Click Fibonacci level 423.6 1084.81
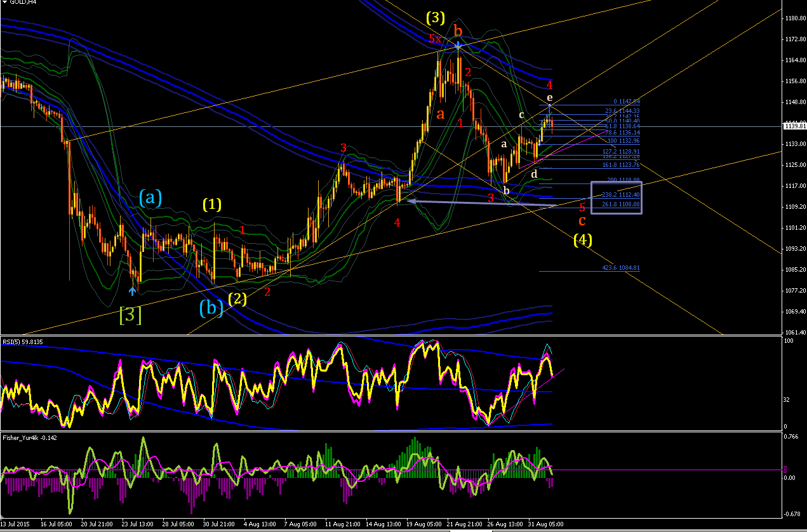Screen dimensions: 807x532 click(621, 268)
